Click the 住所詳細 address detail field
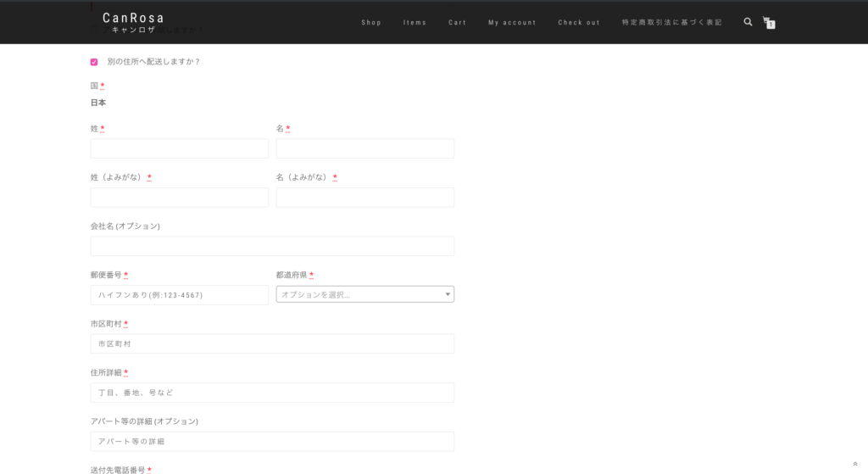The width and height of the screenshot is (868, 474). click(272, 393)
